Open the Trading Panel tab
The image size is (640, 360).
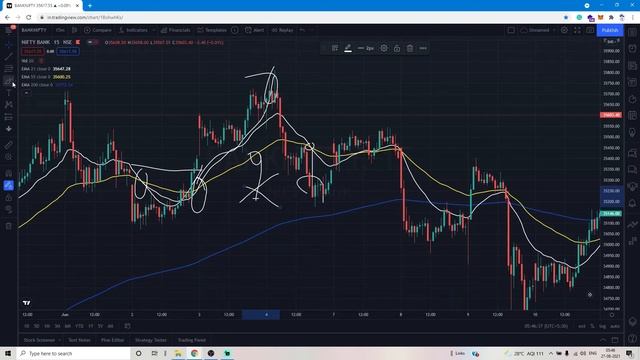coord(192,340)
